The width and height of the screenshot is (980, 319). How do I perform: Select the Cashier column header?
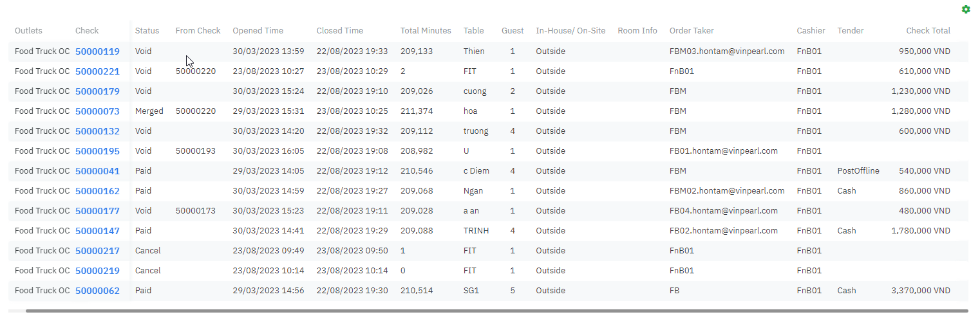pos(811,31)
